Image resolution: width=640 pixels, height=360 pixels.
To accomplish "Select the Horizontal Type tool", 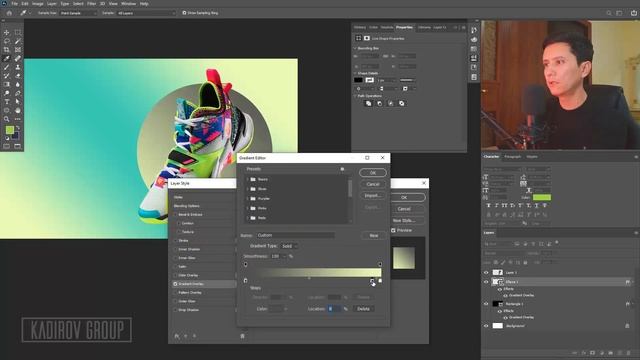I will tap(7, 102).
